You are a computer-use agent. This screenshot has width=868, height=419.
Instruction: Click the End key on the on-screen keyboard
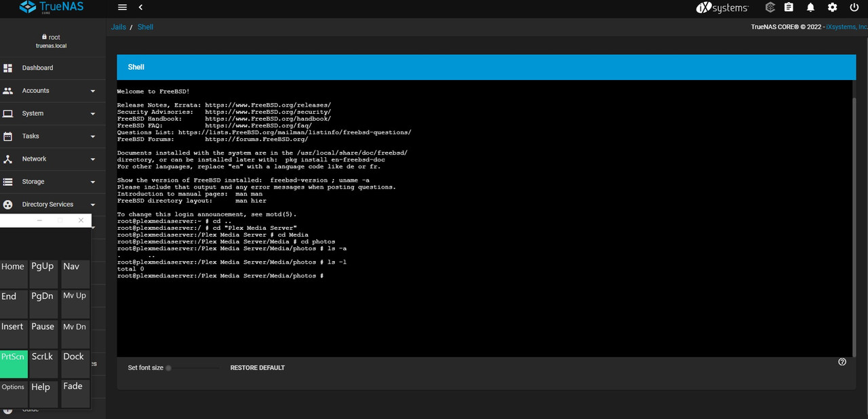(x=13, y=304)
